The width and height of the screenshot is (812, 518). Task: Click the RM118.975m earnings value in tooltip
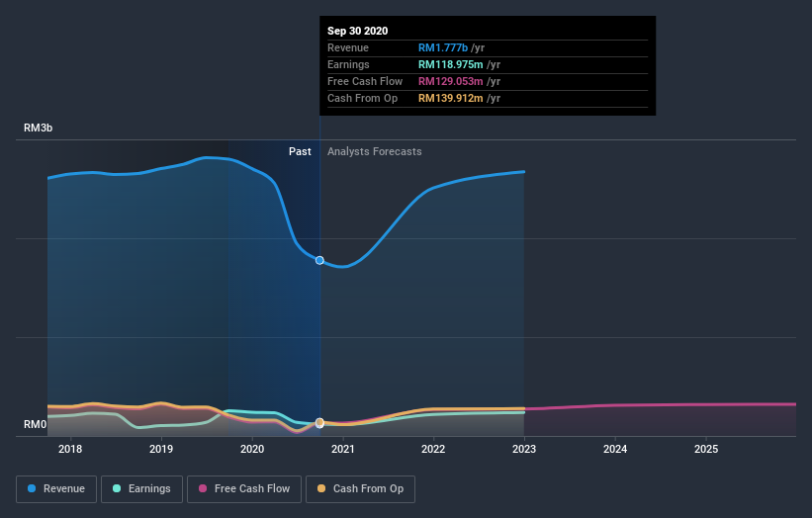[451, 64]
